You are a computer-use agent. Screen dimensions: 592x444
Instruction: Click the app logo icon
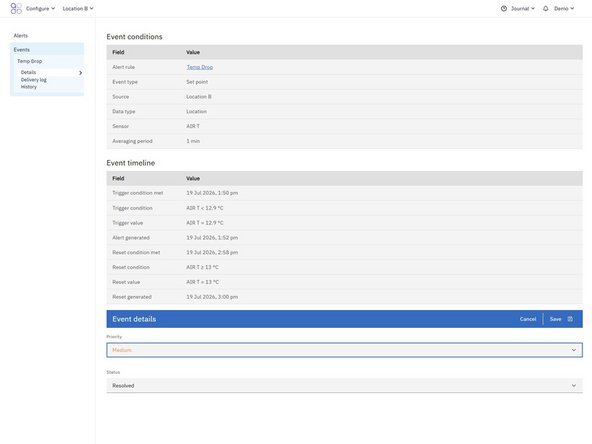pyautogui.click(x=16, y=8)
